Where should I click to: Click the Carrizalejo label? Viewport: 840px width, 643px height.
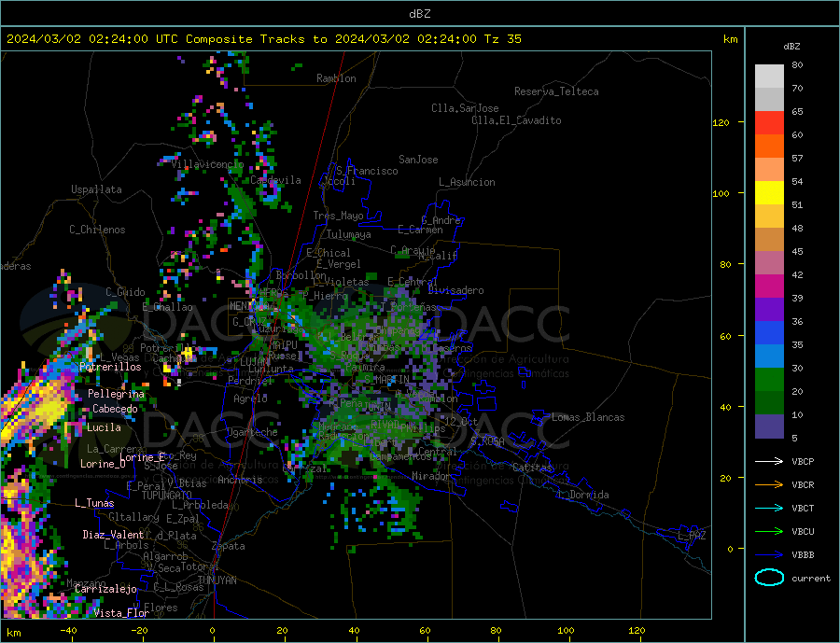click(106, 590)
